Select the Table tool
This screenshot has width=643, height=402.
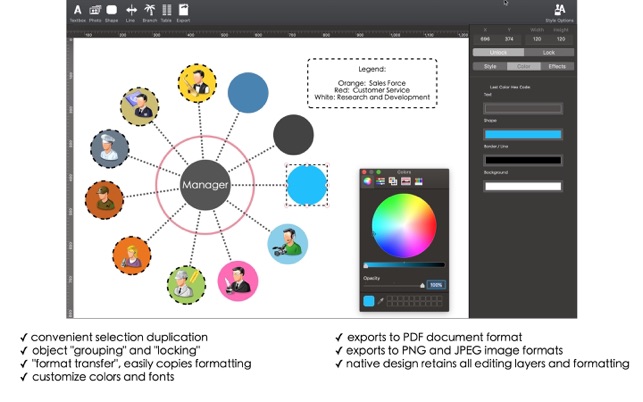coord(166,13)
